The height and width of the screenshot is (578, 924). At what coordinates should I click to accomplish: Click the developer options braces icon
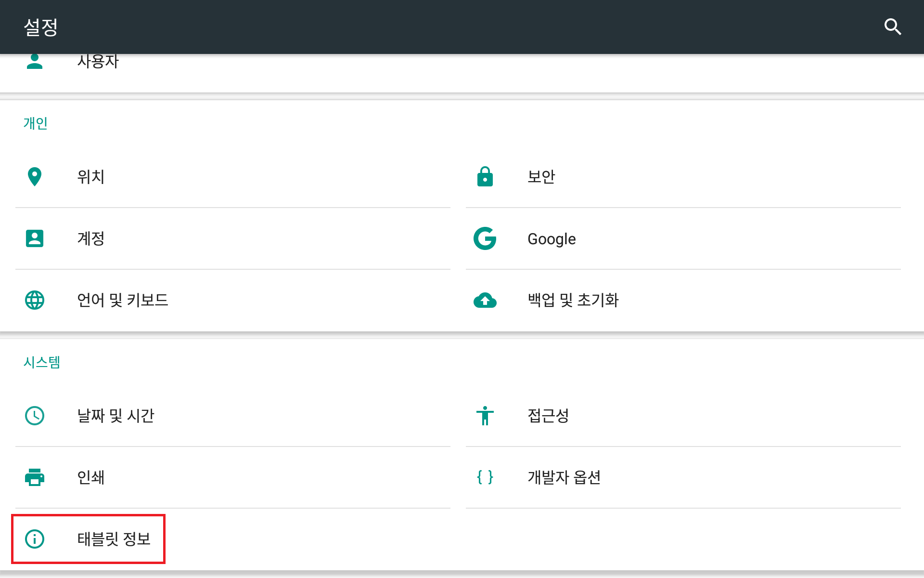[485, 477]
